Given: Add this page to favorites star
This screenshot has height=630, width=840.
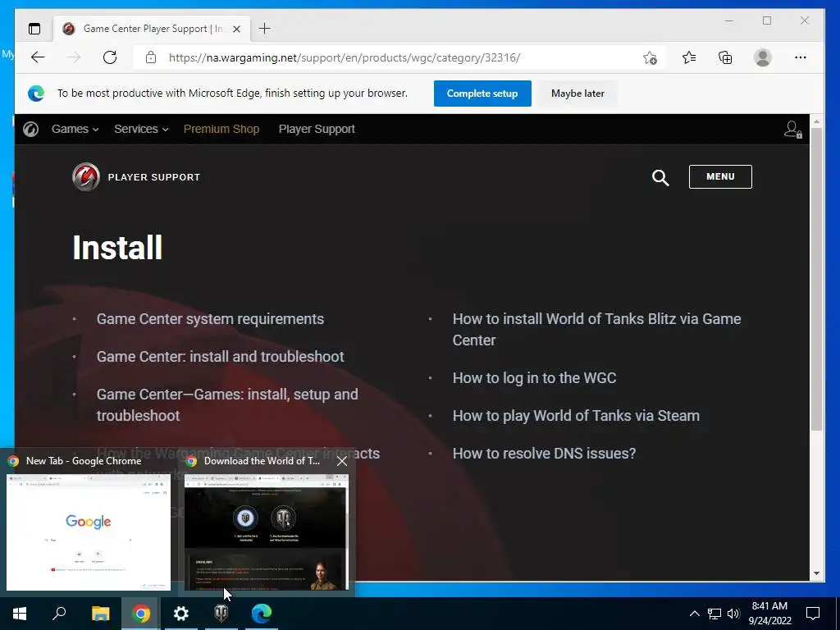Looking at the screenshot, I should (x=650, y=57).
